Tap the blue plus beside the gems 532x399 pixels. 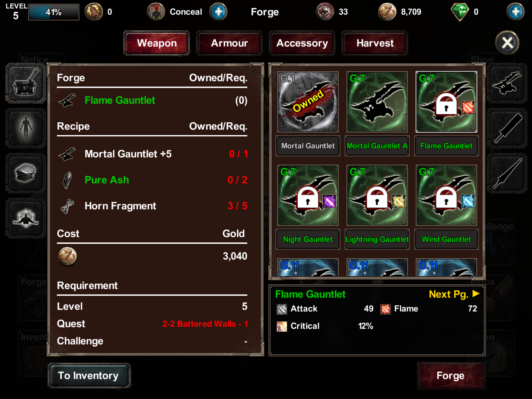coord(515,12)
